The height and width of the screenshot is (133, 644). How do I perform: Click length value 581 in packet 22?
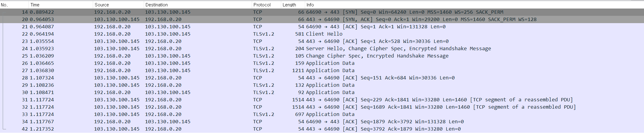[x=299, y=34]
